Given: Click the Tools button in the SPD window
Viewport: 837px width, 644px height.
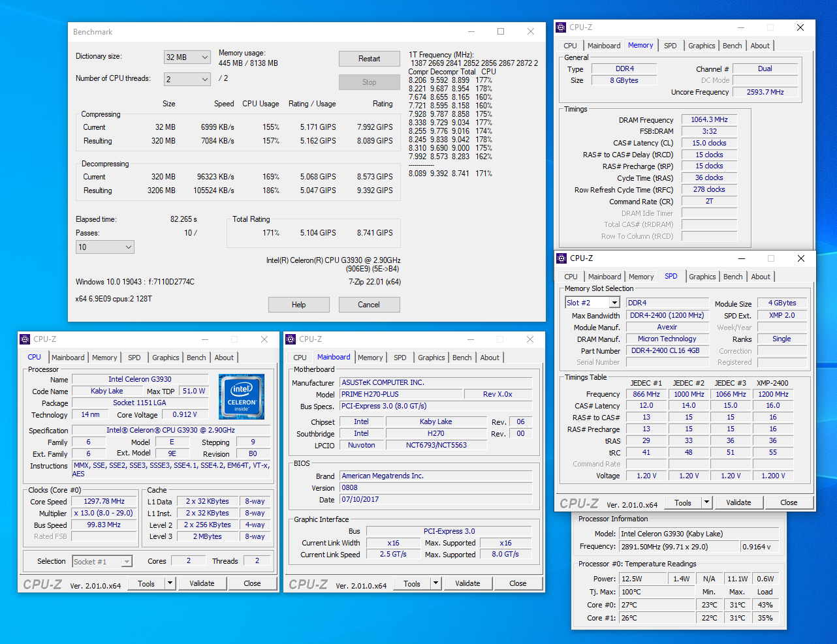Looking at the screenshot, I should pos(683,502).
